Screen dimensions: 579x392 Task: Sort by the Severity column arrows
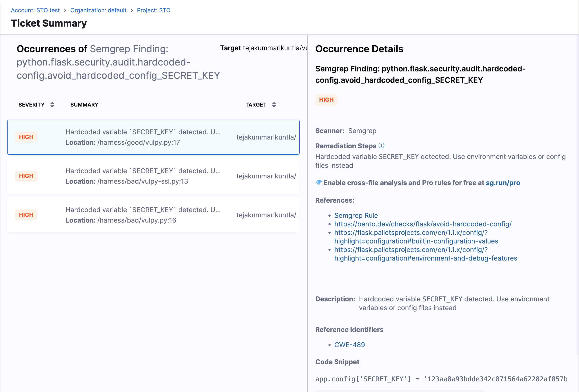52,105
